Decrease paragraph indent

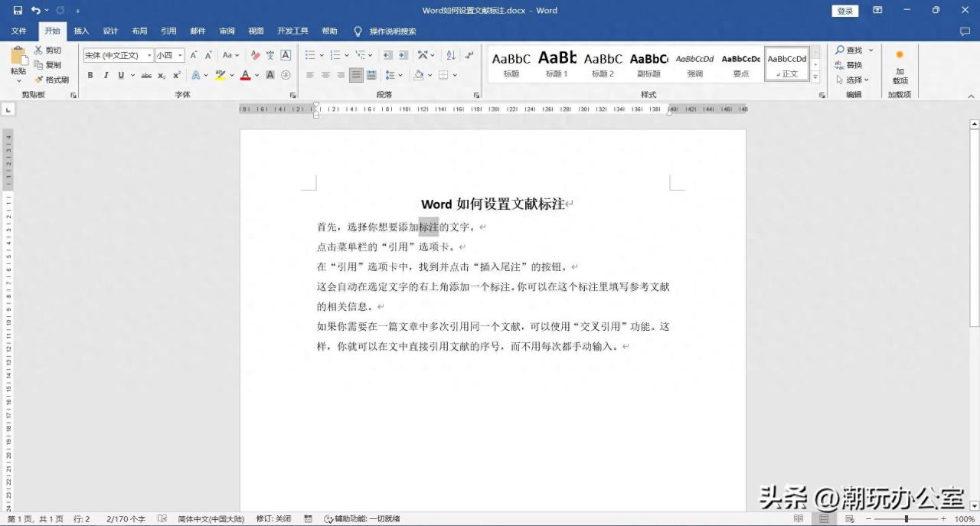point(387,55)
